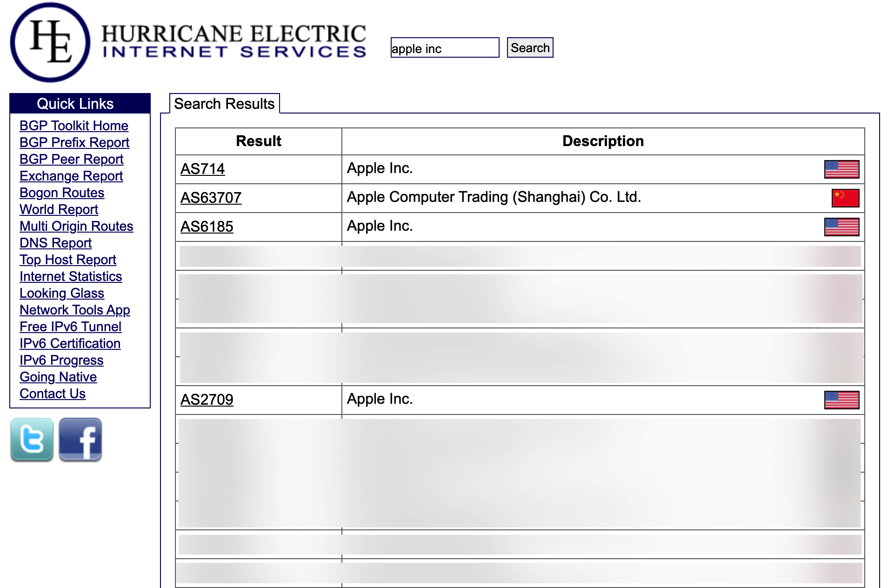Screen dimensions: 881x588
Task: Open the Bogon Routes link
Action: 62,193
